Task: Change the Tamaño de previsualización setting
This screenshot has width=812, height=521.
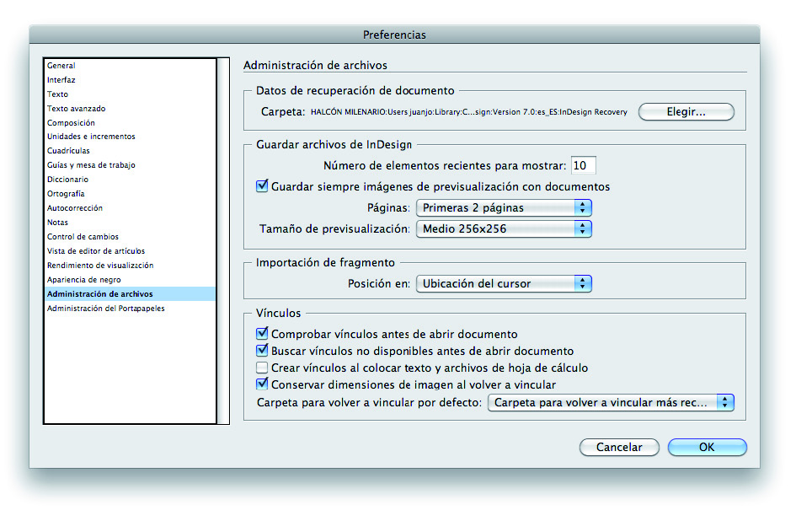Action: (x=504, y=228)
